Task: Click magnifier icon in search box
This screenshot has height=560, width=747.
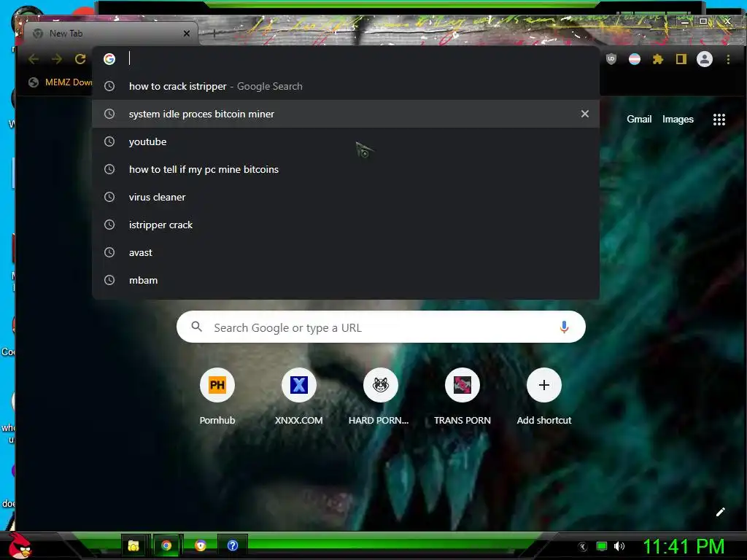Action: [x=196, y=327]
